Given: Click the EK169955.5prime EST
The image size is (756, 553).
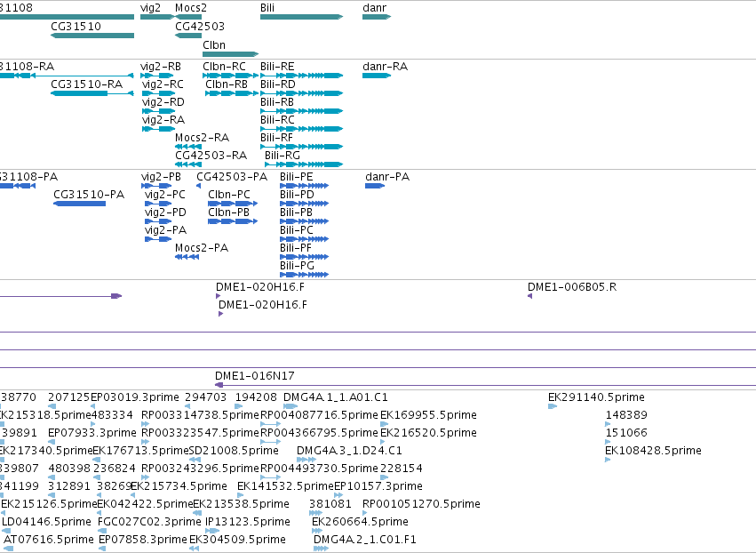Looking at the screenshot, I should (383, 425).
